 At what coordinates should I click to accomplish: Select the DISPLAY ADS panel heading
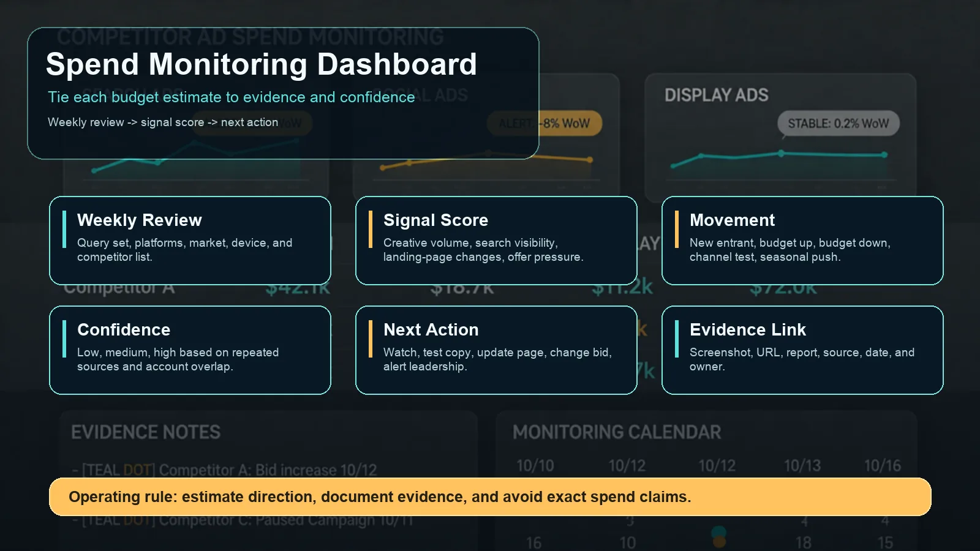(716, 96)
